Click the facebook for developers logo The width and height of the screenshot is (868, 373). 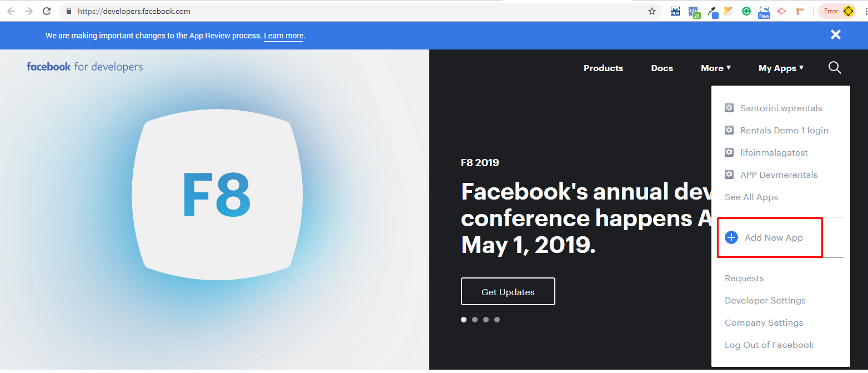coord(84,67)
